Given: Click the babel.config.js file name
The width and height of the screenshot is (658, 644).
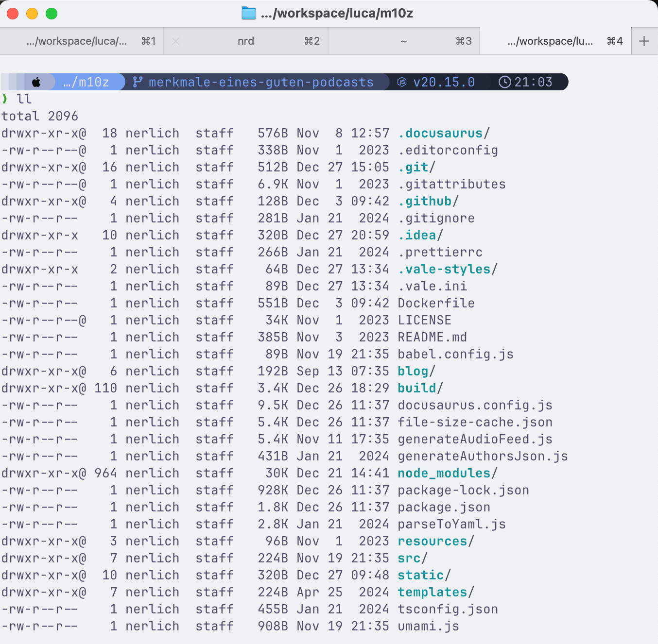Looking at the screenshot, I should [456, 354].
